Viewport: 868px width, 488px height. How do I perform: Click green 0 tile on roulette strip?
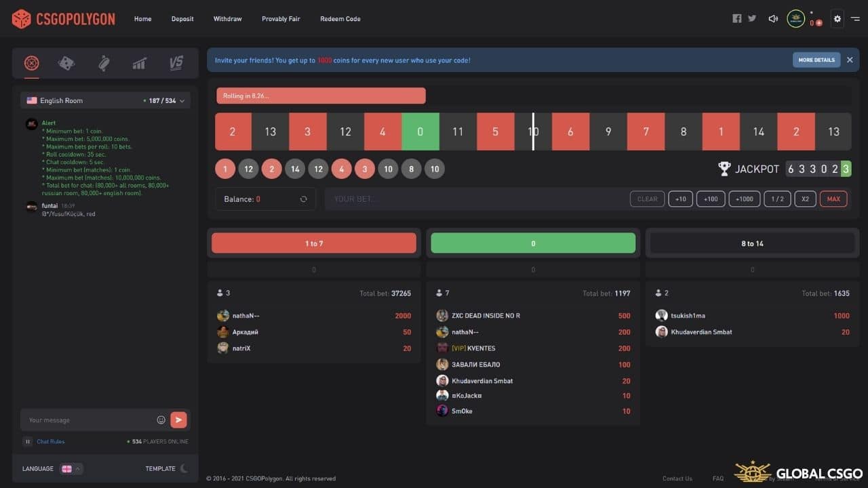tap(420, 131)
